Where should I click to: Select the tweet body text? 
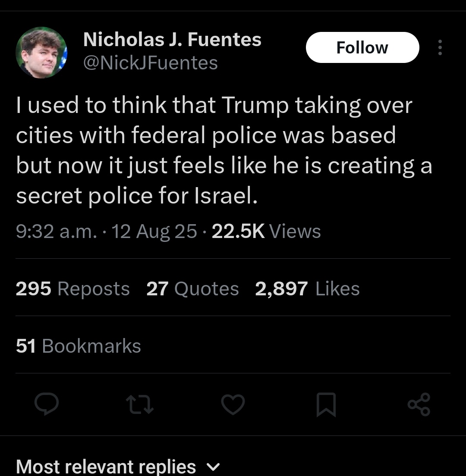coord(224,150)
